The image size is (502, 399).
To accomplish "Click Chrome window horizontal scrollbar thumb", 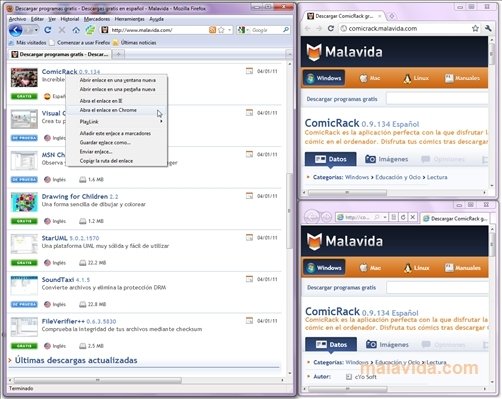I will coord(347,193).
